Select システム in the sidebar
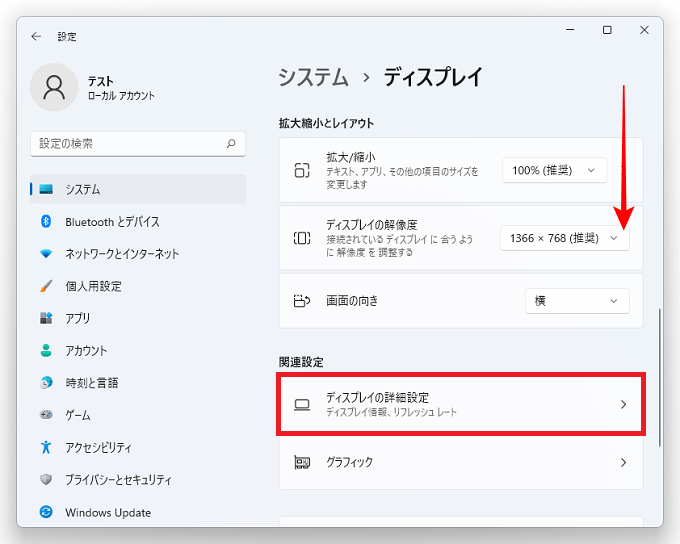 click(x=138, y=189)
